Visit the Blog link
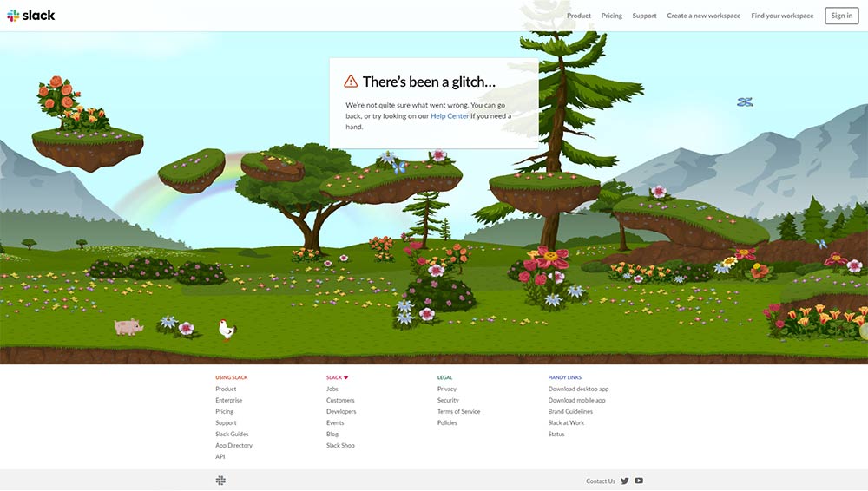 [x=332, y=435]
